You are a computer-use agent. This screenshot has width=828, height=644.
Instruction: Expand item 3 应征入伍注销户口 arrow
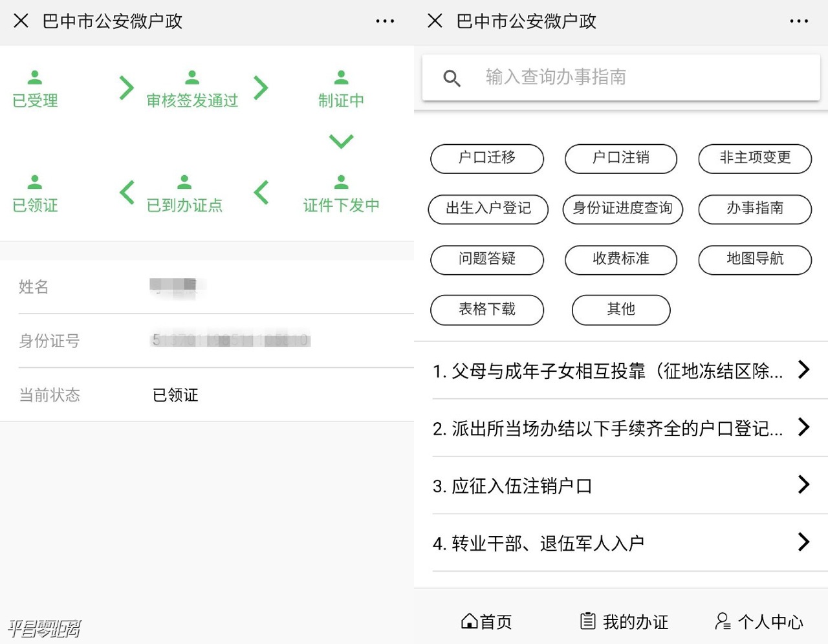pyautogui.click(x=803, y=484)
